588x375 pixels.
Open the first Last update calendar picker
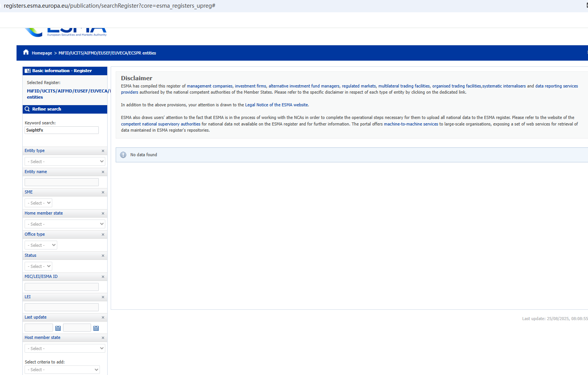pos(58,328)
